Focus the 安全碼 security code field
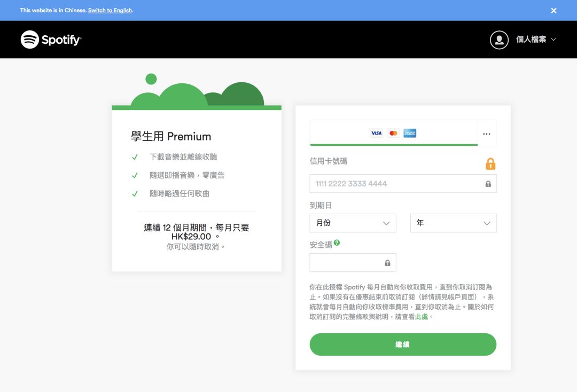577x392 pixels. (353, 263)
